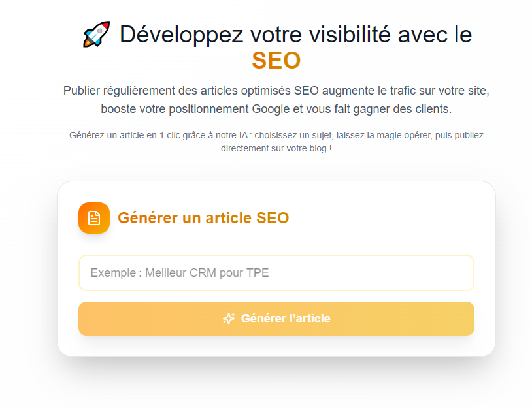Click the orange SEO word in the headline
Image resolution: width=532 pixels, height=408 pixels.
pos(276,61)
